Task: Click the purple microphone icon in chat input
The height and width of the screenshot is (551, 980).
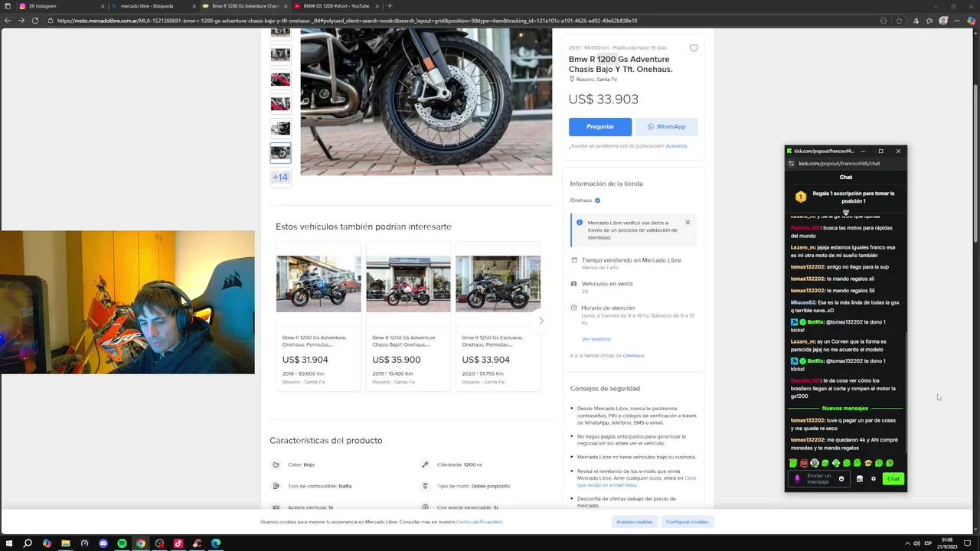Action: [797, 479]
